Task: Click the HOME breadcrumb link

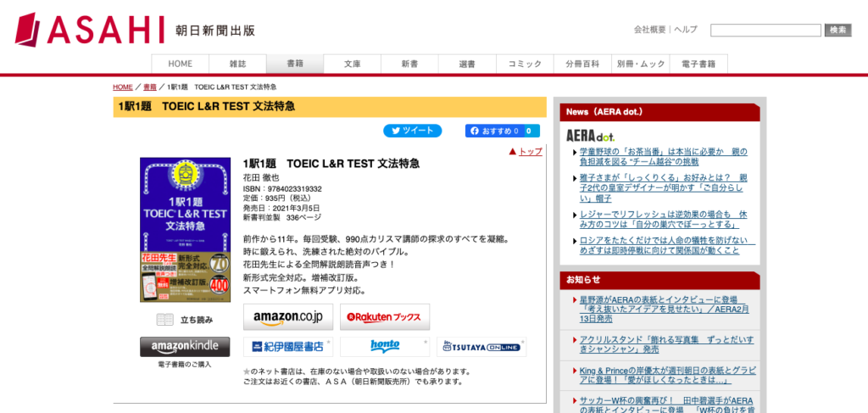Action: pos(123,87)
